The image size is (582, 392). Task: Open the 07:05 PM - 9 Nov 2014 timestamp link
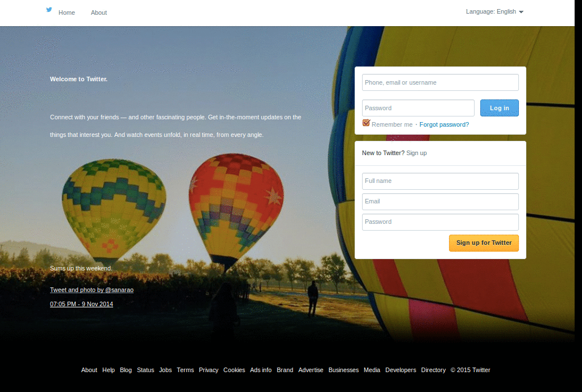(81, 304)
